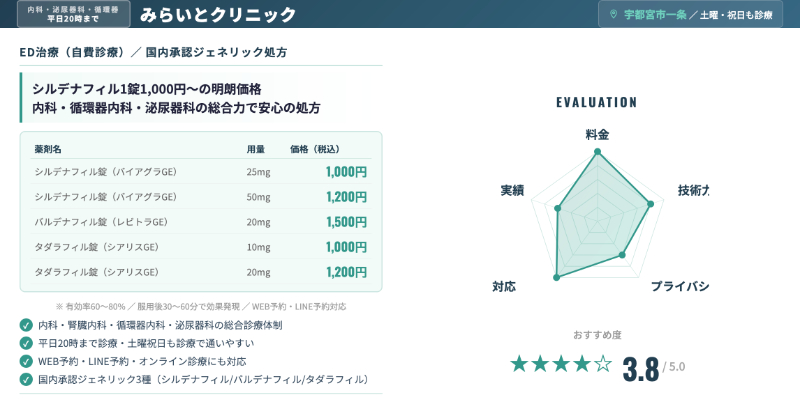Select the 内科・泌尿器科・循環器 header badge
The image size is (800, 418).
point(71,14)
